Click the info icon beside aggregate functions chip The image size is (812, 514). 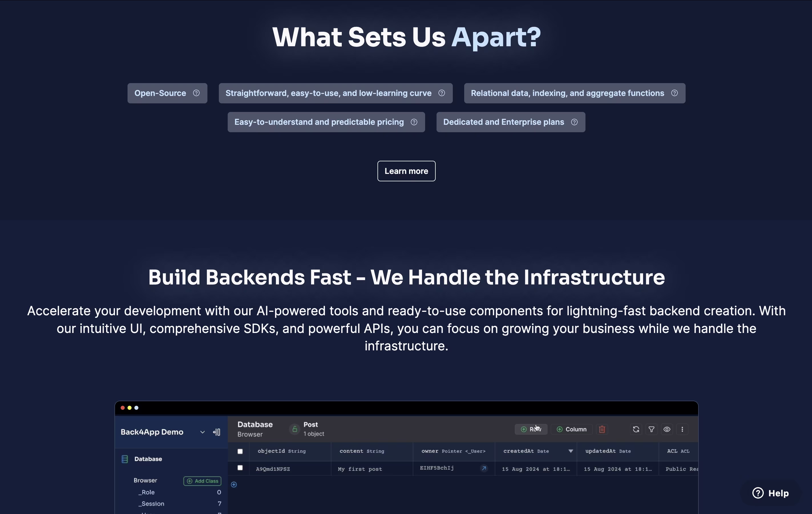click(674, 93)
